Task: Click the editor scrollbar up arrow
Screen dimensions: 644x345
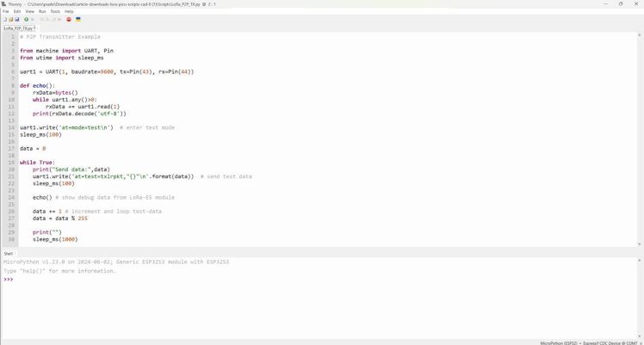Action: pyautogui.click(x=639, y=35)
